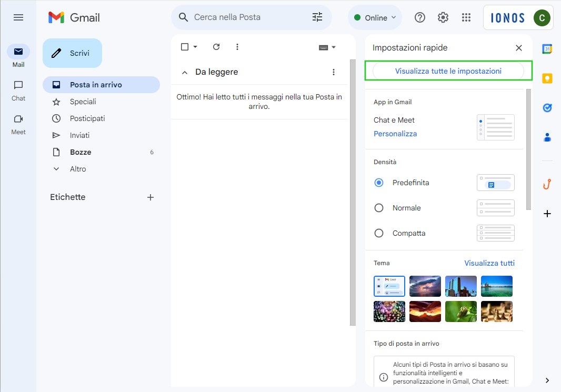The width and height of the screenshot is (561, 392).
Task: Select Posta in arrivo folder
Action: (101, 85)
